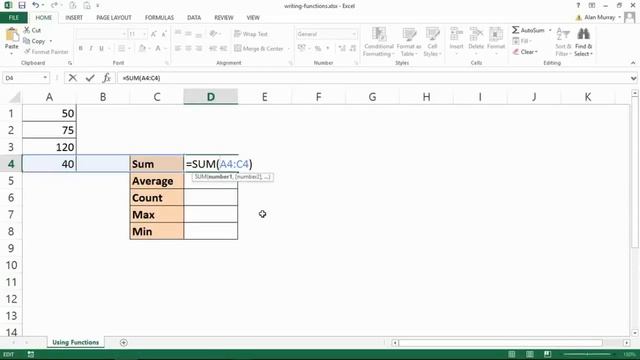Click inside the formula bar text
Viewport: 640px width, 360px height.
coord(141,78)
